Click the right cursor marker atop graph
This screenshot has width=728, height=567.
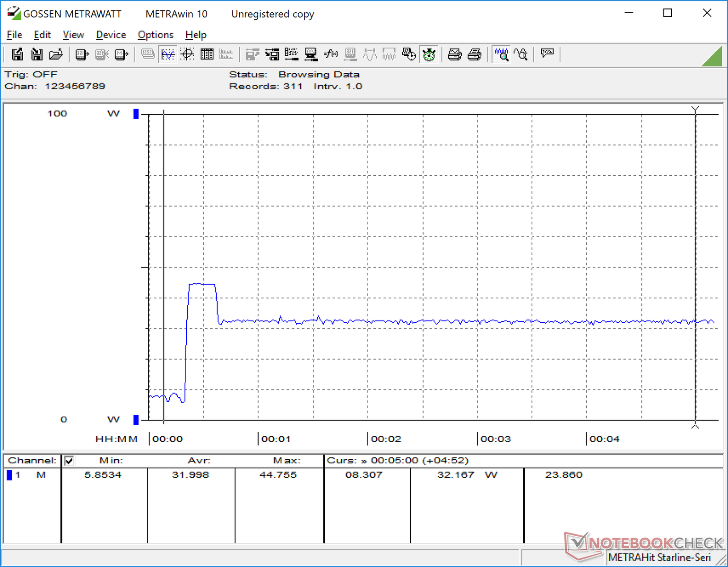click(695, 110)
